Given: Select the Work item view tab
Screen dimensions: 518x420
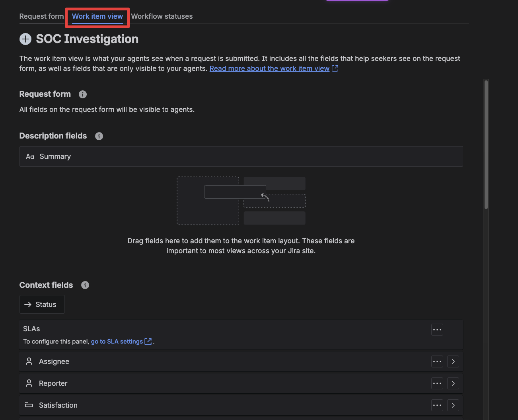Looking at the screenshot, I should pos(97,16).
